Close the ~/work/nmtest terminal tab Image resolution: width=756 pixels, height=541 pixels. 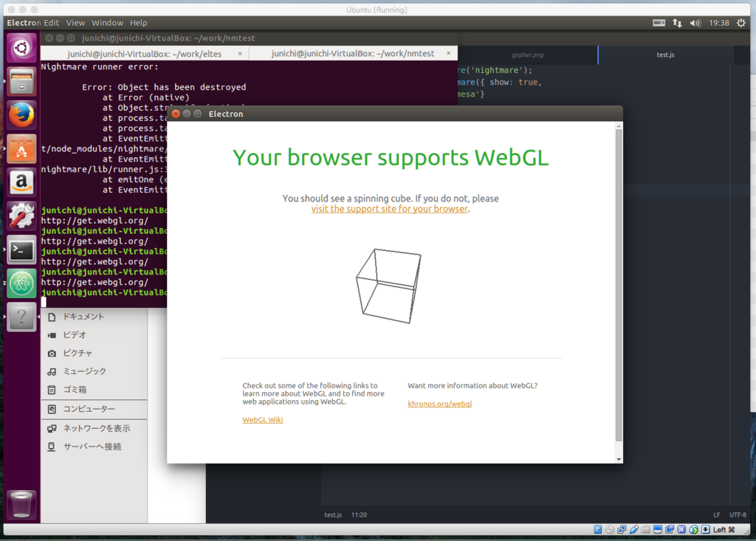tap(448, 53)
